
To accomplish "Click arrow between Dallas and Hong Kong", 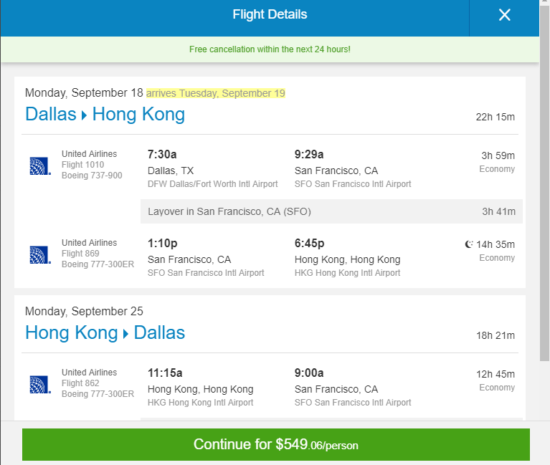I will [84, 115].
